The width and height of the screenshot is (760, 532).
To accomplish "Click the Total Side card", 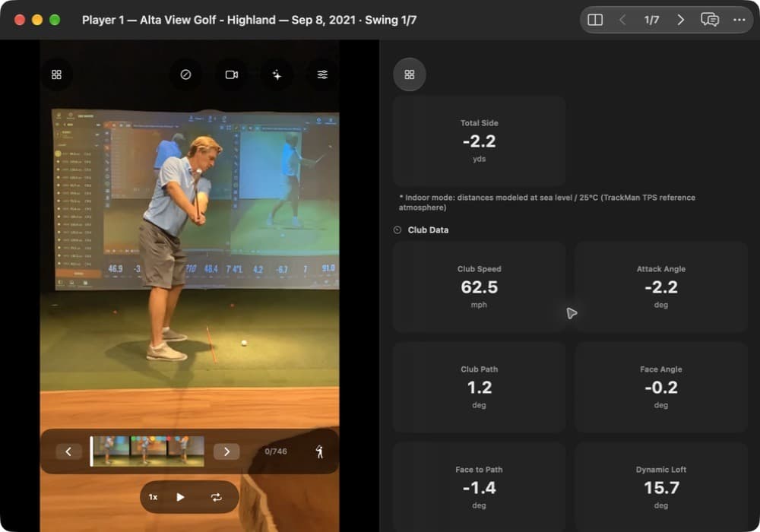I will pos(479,141).
